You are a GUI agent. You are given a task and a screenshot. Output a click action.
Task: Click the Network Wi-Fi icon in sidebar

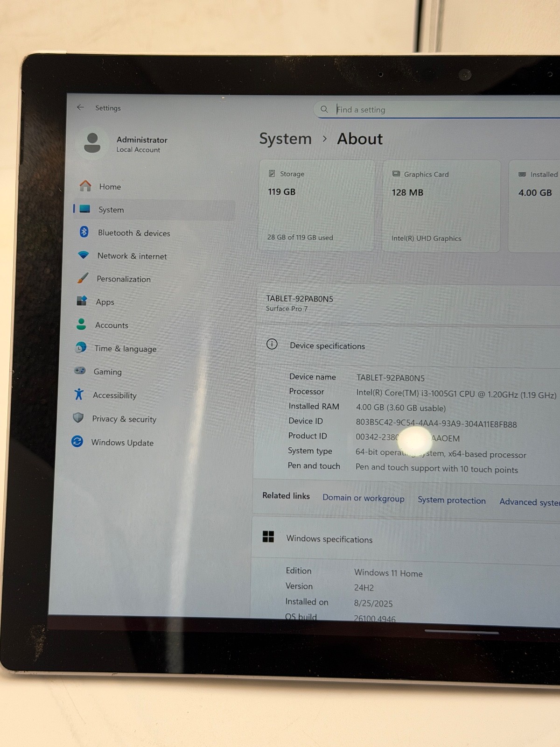point(84,255)
